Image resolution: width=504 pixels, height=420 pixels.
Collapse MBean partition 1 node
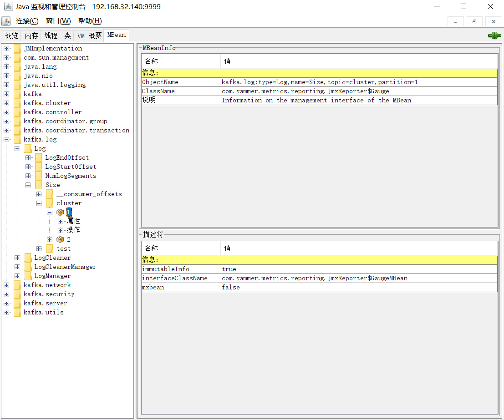point(50,212)
